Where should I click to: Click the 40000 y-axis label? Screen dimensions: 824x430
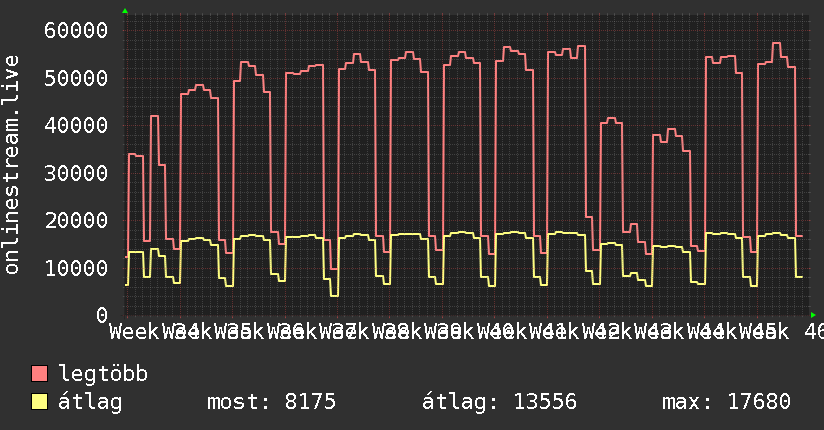point(76,126)
